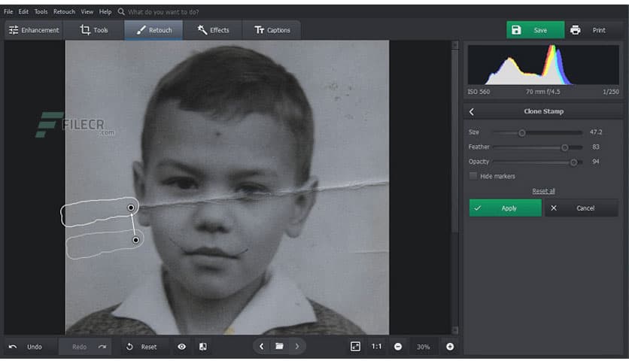Click the before/after compare icon
Screen dimensions: 629x364
point(203,347)
